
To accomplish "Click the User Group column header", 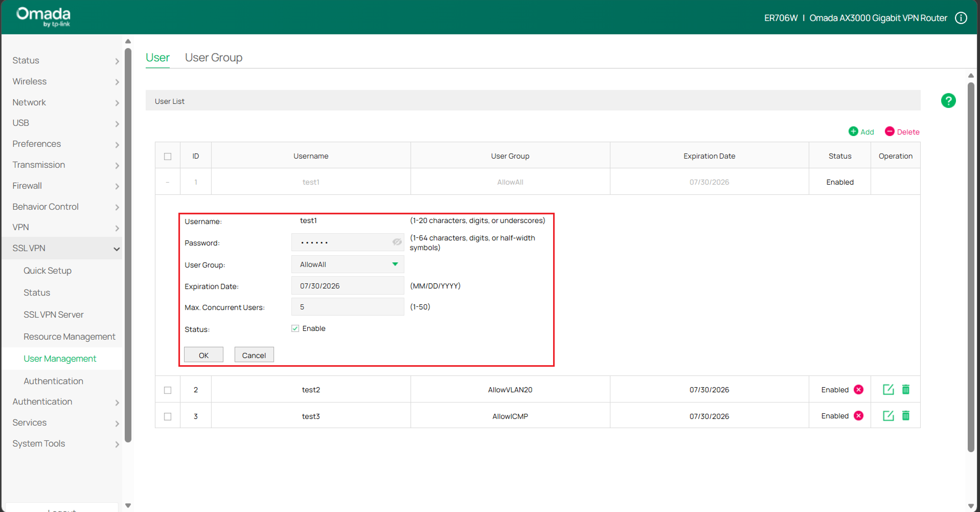I will click(x=510, y=156).
